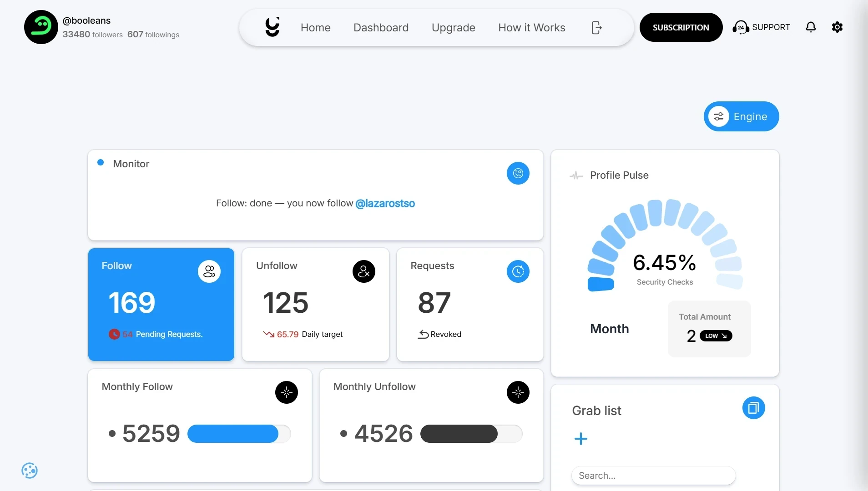
Task: Open the notifications bell
Action: [x=812, y=27]
